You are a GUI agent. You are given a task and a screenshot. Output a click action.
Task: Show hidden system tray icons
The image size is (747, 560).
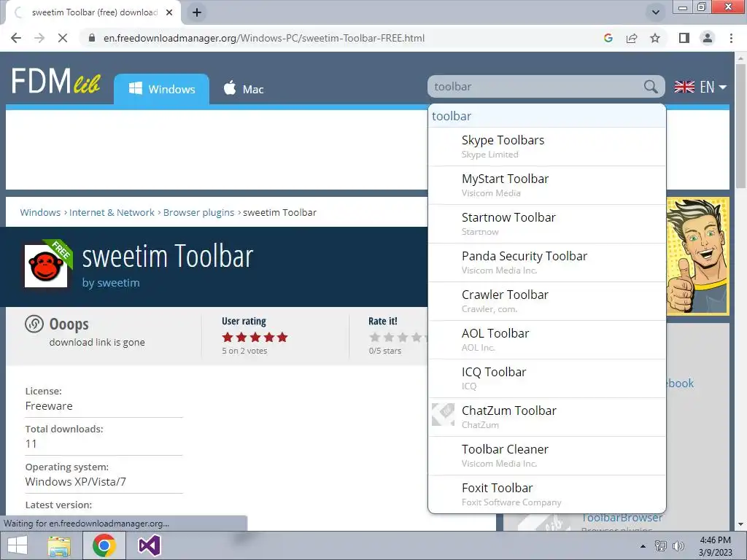tap(643, 546)
